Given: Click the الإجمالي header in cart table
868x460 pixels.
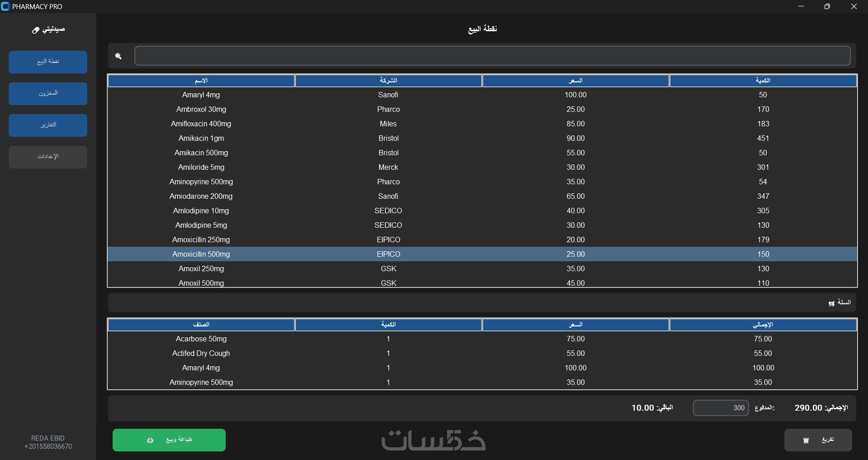Looking at the screenshot, I should [x=763, y=325].
